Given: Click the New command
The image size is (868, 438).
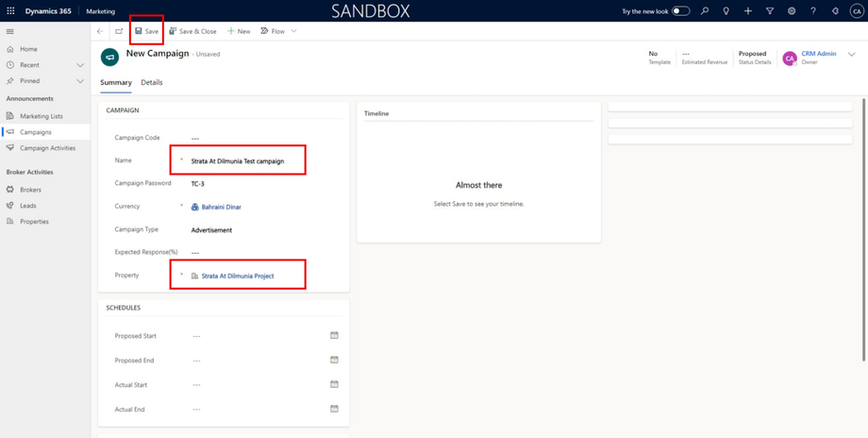Looking at the screenshot, I should point(239,31).
